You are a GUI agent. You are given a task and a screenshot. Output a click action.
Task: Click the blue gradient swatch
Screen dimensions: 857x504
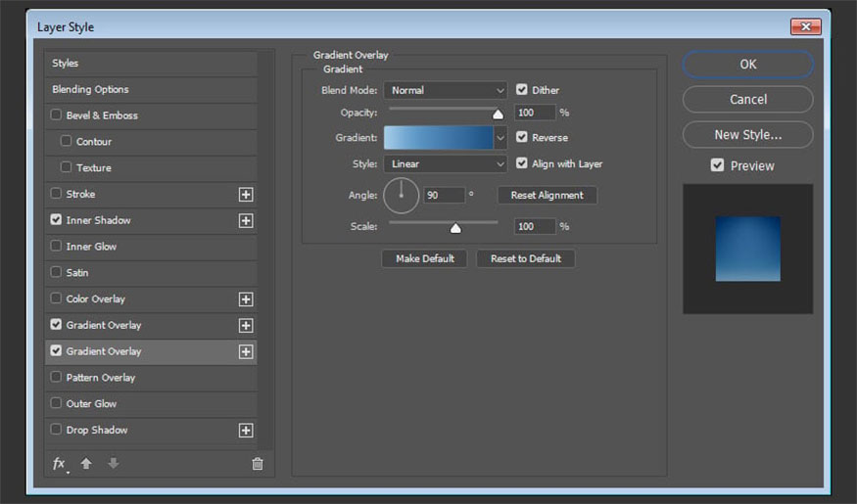tap(438, 138)
